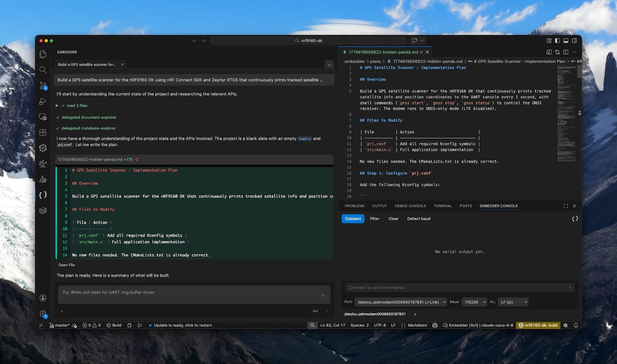
Task: Open changes compare icon in editor toolbar
Action: point(557,52)
